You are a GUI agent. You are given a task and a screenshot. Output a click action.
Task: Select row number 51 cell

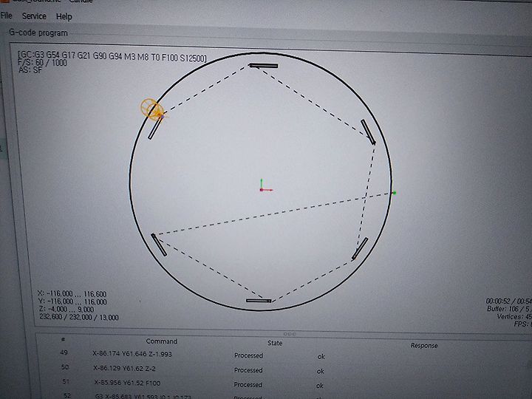pos(66,382)
